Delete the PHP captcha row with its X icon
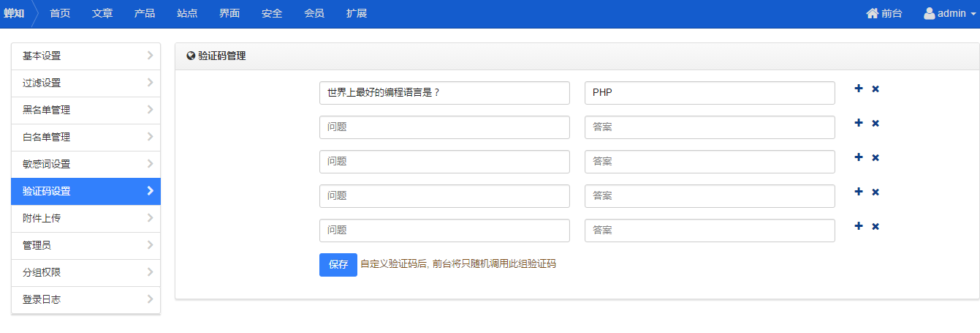The image size is (980, 333). coord(875,89)
